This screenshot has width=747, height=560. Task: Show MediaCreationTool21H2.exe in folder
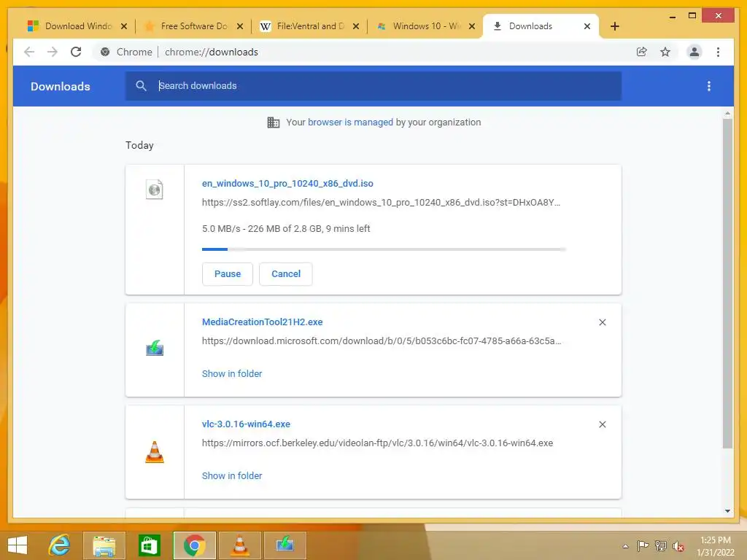pos(232,374)
